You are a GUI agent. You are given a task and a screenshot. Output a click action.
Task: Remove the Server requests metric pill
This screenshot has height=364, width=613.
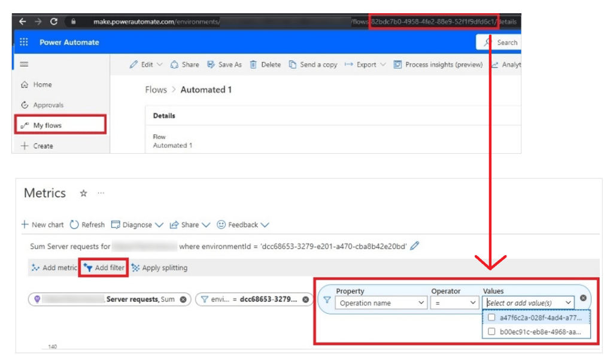[x=183, y=299]
